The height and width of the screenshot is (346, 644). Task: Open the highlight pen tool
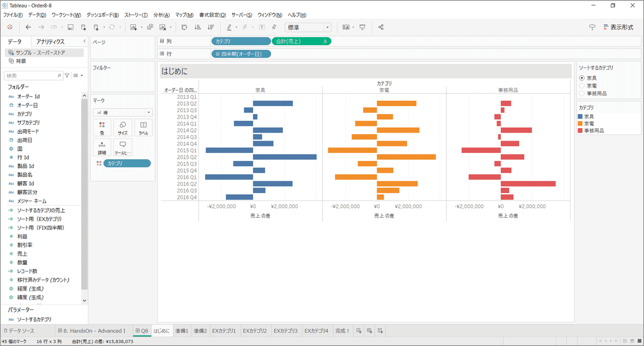tap(229, 27)
